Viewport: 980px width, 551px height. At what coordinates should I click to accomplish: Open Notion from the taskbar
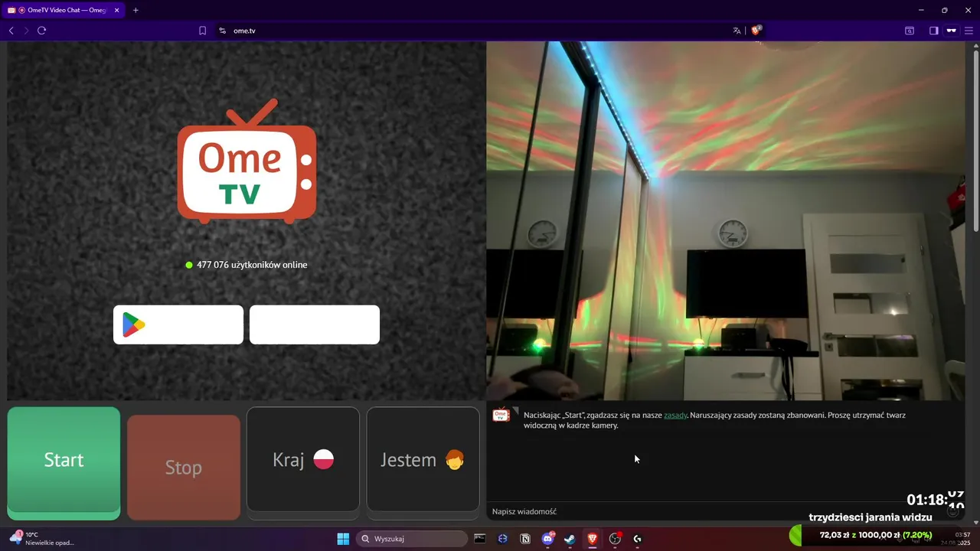point(525,539)
